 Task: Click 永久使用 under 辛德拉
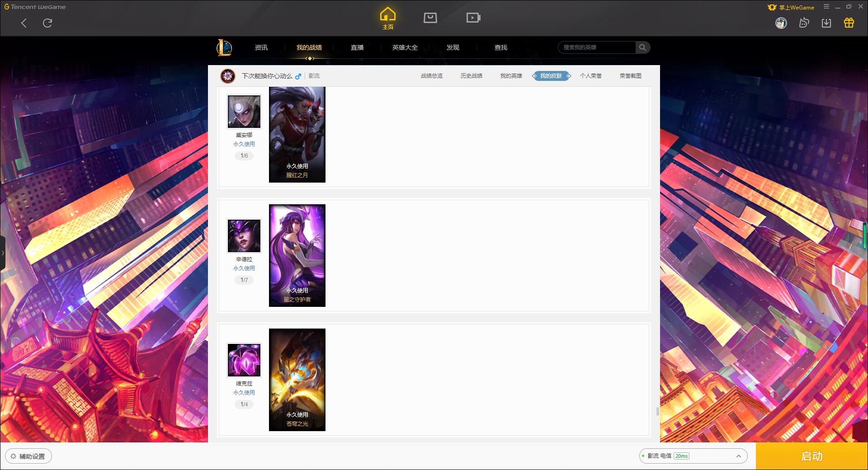[244, 268]
